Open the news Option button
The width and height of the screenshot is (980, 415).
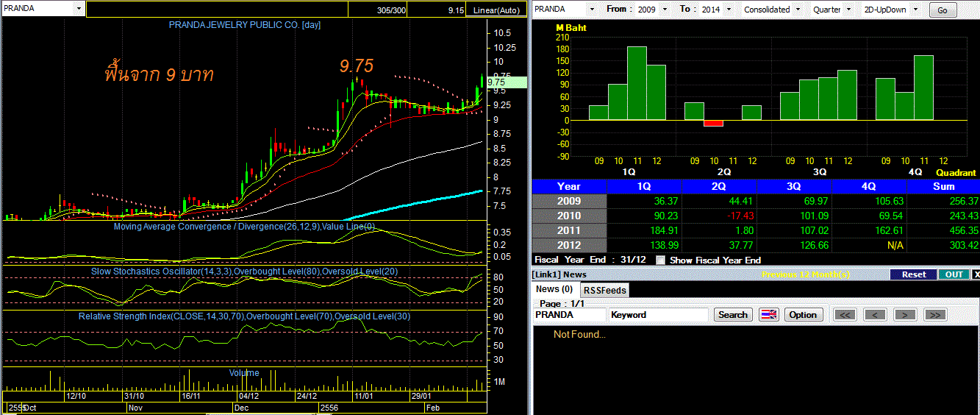[803, 314]
